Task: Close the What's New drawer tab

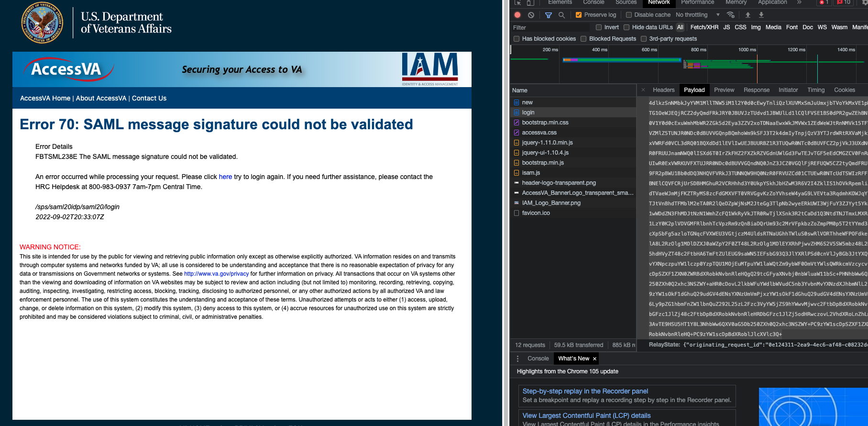Action: point(594,359)
